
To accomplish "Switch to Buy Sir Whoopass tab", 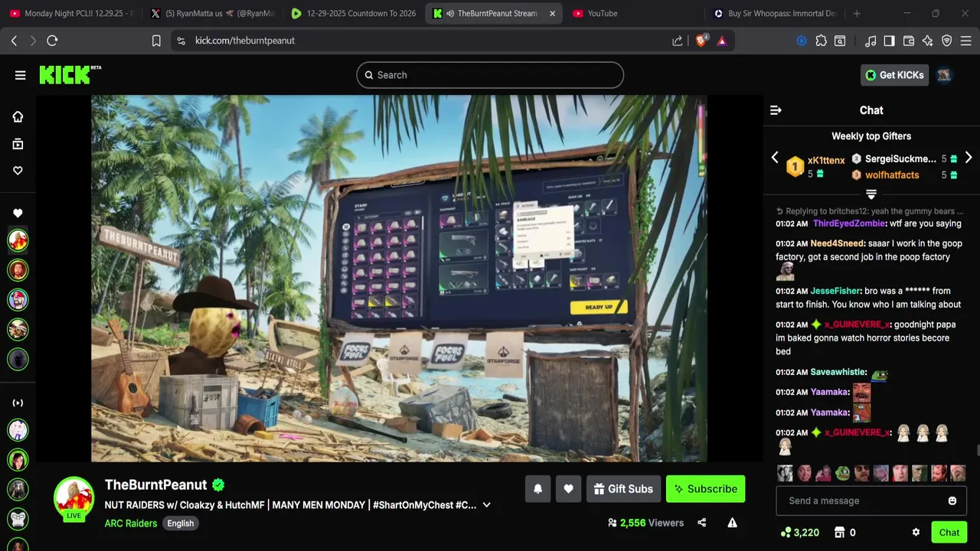I will 775,13.
